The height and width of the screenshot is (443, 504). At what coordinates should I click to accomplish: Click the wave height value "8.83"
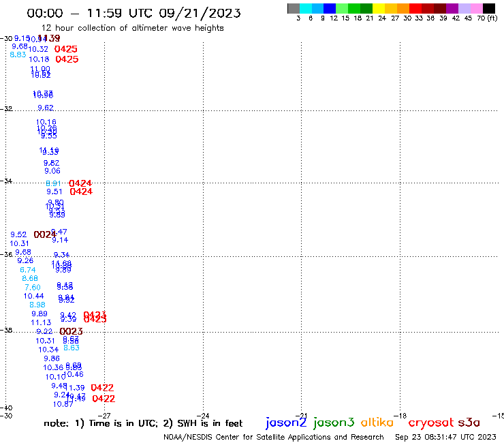18,55
